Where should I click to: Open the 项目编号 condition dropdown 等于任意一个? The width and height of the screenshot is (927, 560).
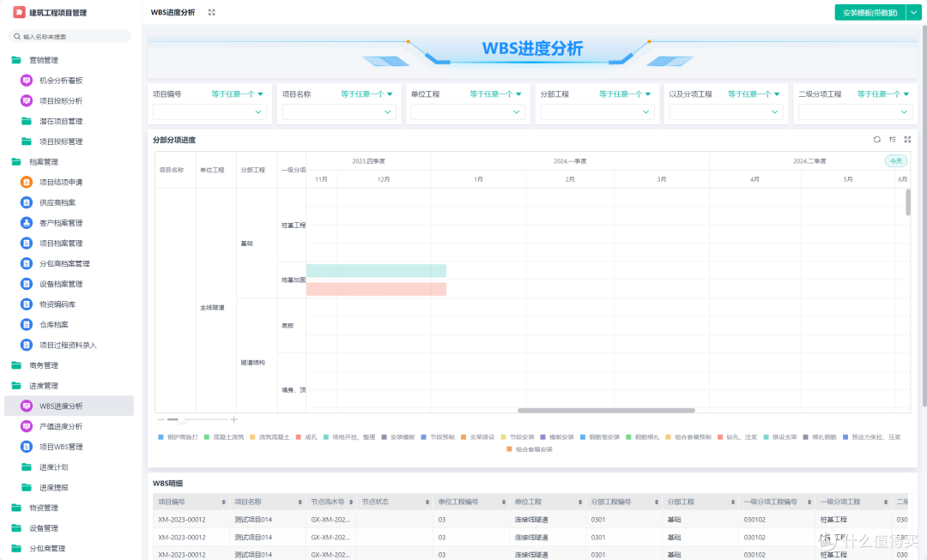point(237,94)
